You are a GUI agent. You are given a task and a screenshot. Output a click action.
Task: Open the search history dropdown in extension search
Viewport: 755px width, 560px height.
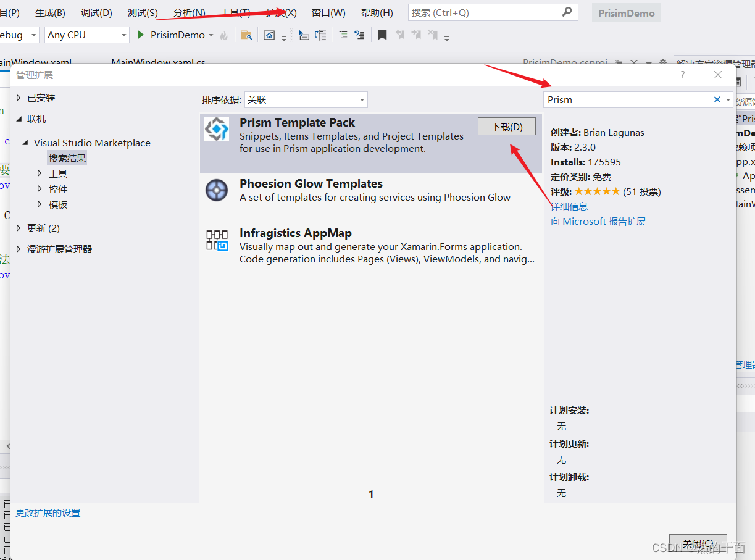tap(728, 99)
